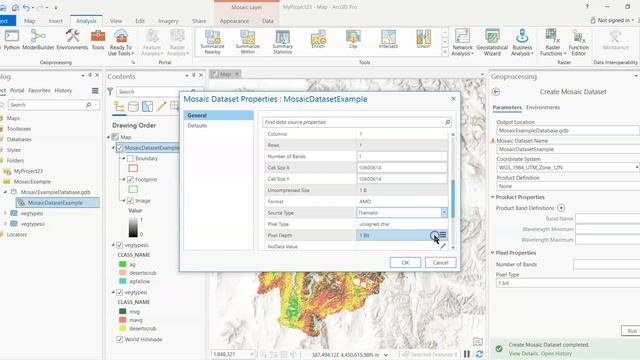
Task: Open the Python window tool
Action: 11,40
